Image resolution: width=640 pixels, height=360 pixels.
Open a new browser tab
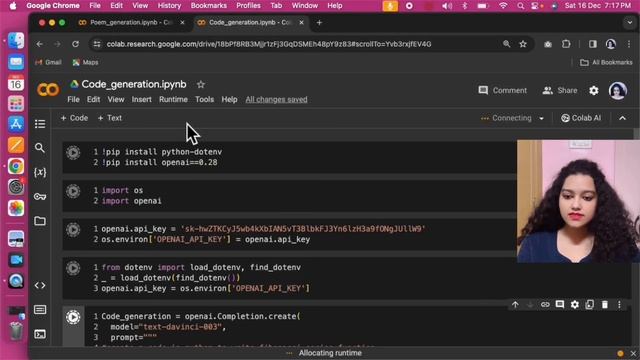pos(319,23)
